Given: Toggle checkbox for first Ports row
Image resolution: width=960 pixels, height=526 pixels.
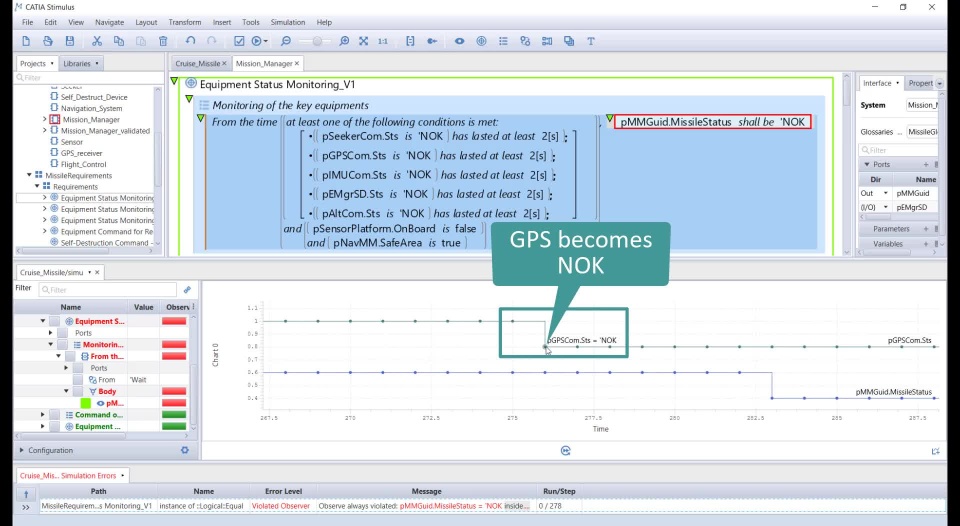Looking at the screenshot, I should pyautogui.click(x=62, y=333).
